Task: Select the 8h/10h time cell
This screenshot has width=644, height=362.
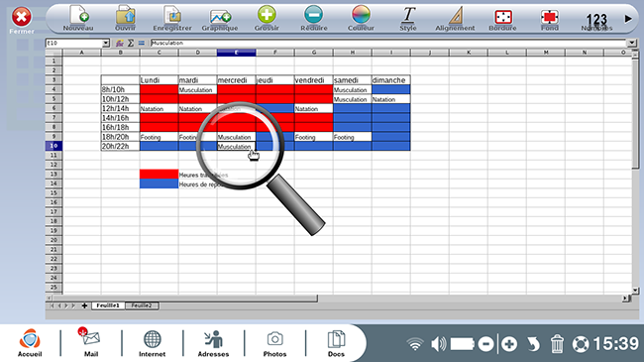Action: tap(120, 89)
